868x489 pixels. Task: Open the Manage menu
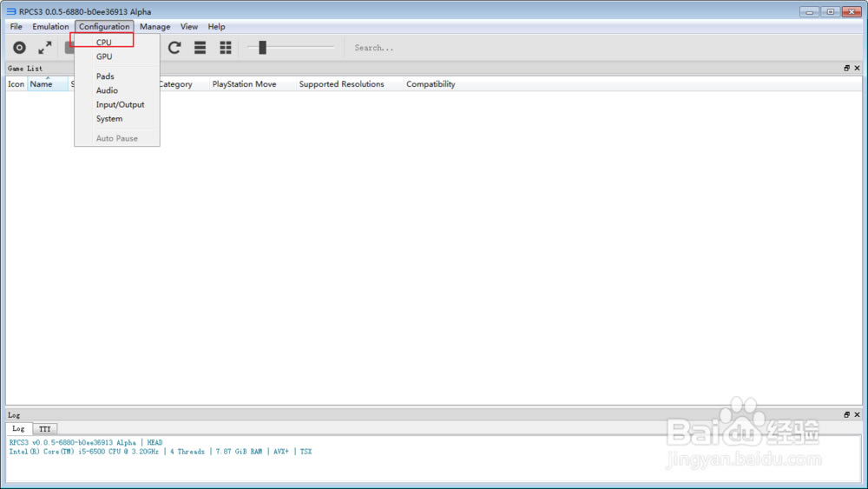(x=155, y=27)
